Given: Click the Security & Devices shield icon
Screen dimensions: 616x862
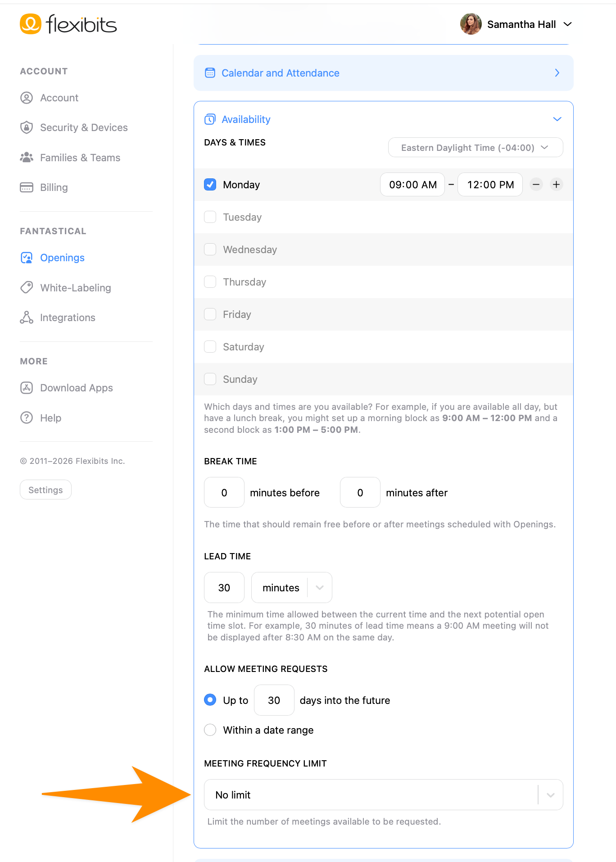Looking at the screenshot, I should (27, 127).
